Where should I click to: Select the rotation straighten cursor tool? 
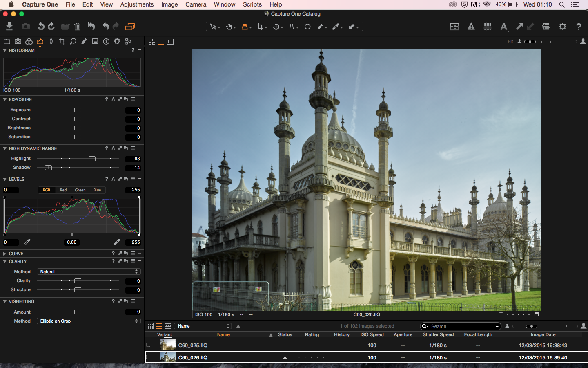click(x=276, y=27)
